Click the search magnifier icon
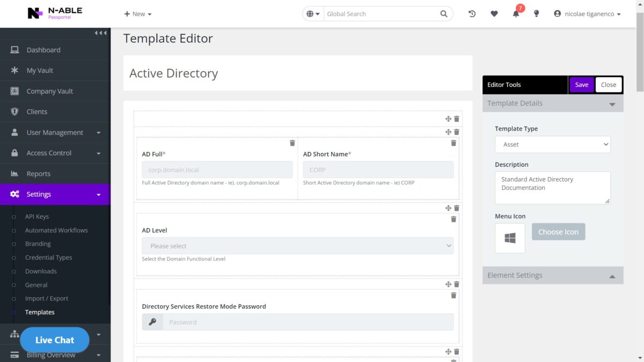 pyautogui.click(x=444, y=14)
